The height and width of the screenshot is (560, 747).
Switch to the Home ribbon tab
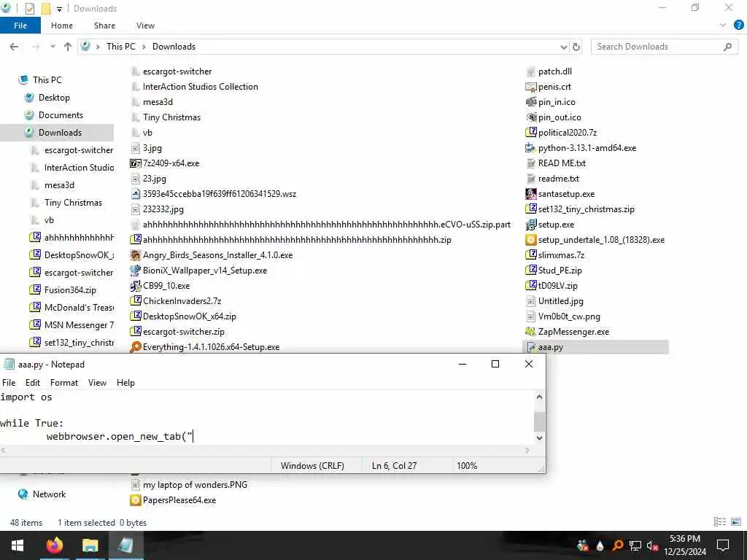point(62,26)
